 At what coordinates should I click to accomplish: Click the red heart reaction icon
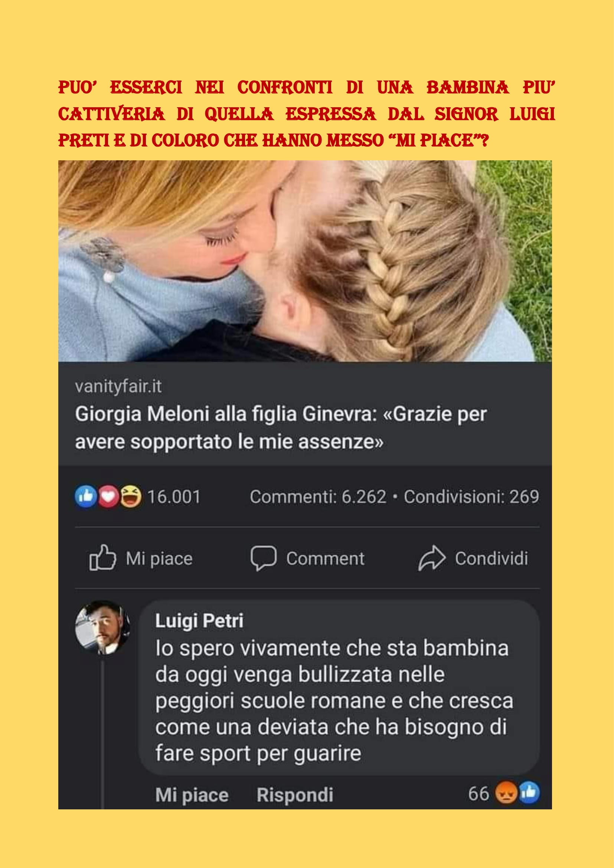[x=108, y=497]
